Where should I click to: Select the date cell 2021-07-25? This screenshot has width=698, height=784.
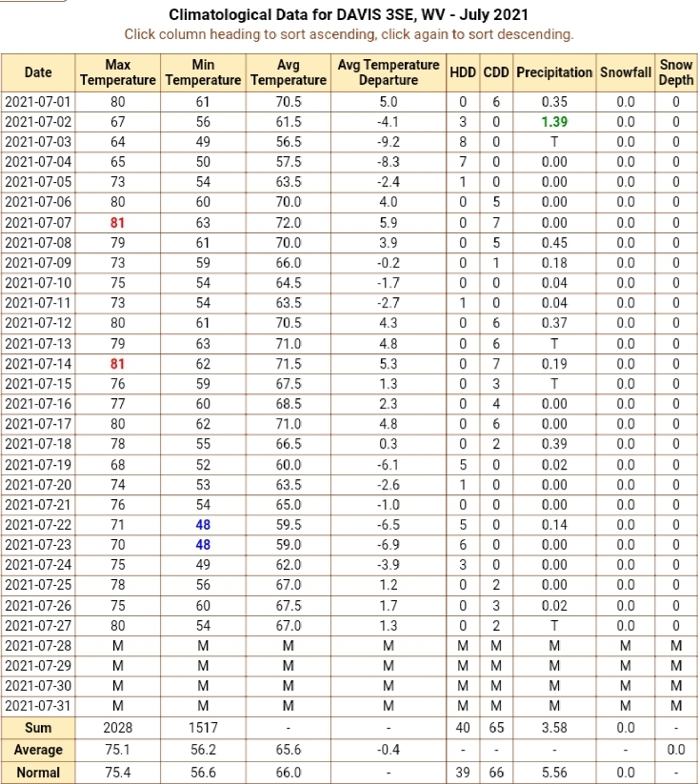pos(38,585)
